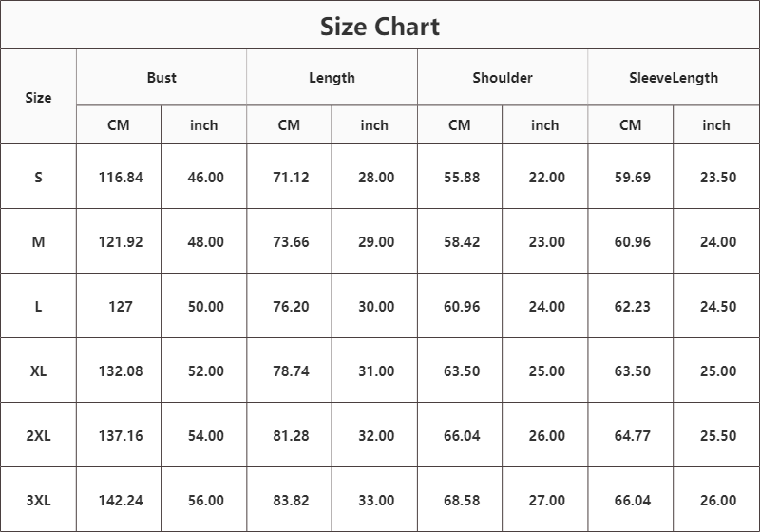
Task: Click the SleeveLength column header
Action: [x=674, y=78]
